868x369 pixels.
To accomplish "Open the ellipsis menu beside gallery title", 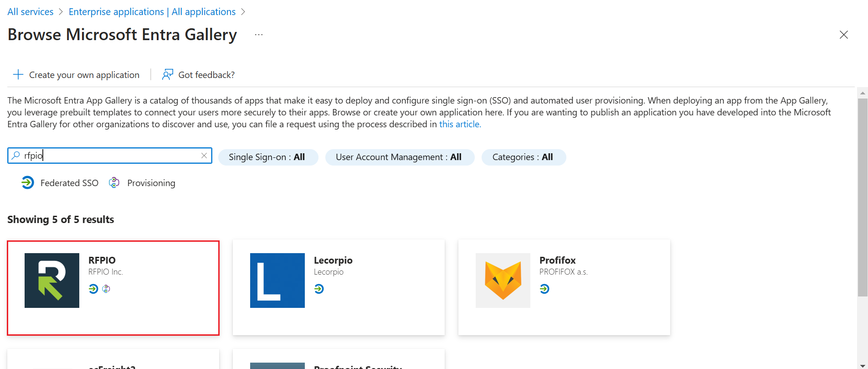I will click(x=259, y=35).
